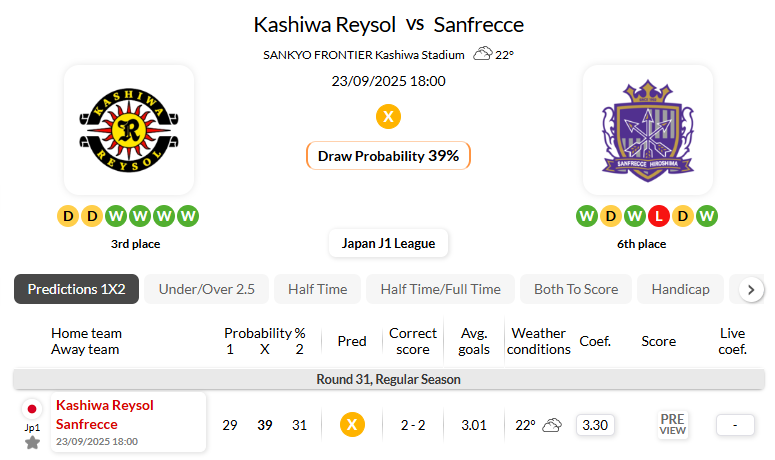The height and width of the screenshot is (460, 775).
Task: Click the orange X prediction circle under date
Action: (388, 117)
